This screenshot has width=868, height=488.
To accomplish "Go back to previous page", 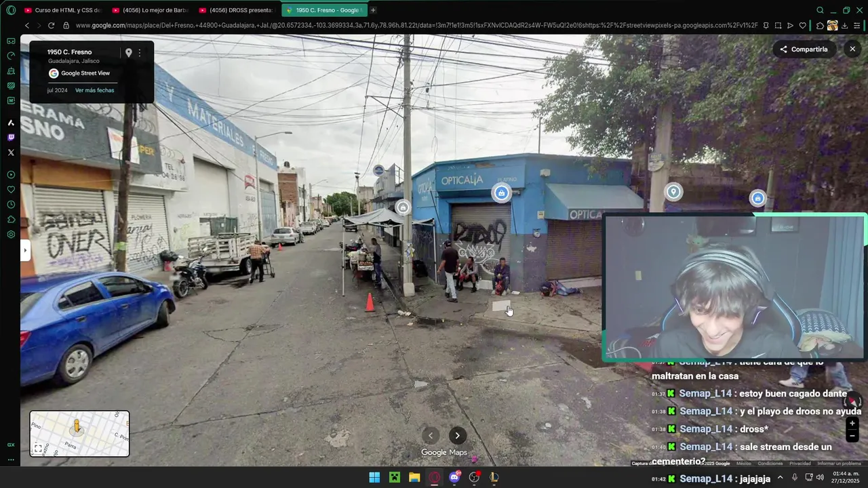I will (x=27, y=26).
